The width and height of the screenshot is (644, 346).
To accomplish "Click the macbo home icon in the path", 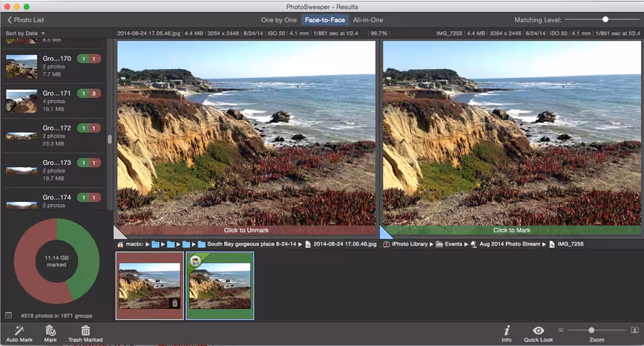I will pyautogui.click(x=120, y=244).
